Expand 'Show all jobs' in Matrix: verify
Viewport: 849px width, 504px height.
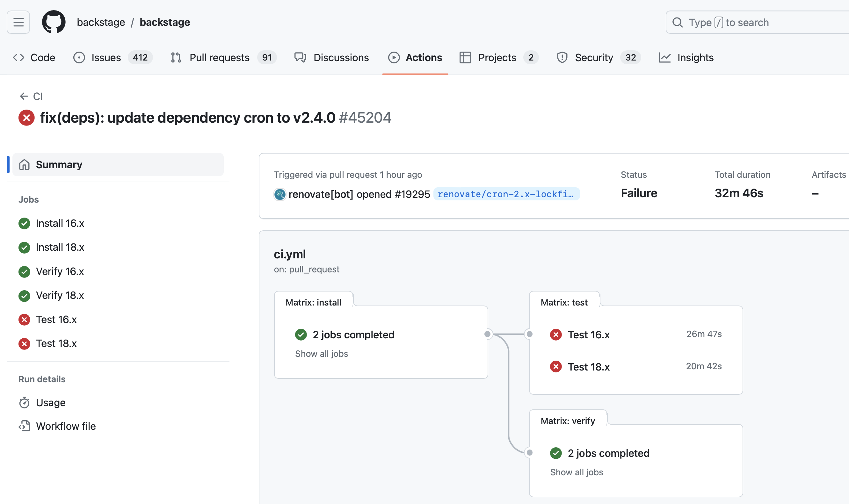(577, 472)
